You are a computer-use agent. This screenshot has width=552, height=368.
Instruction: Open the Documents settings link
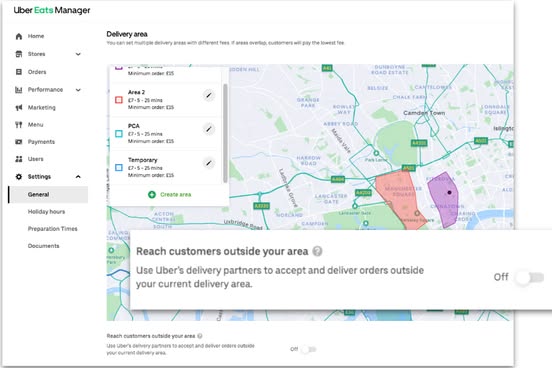pyautogui.click(x=44, y=246)
